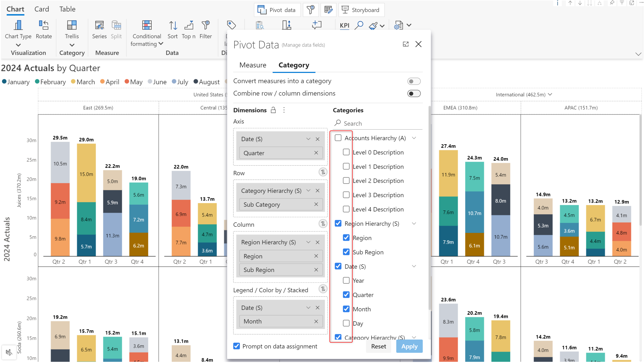Uncheck Prompt on data assignment
644x363 pixels.
tap(236, 346)
